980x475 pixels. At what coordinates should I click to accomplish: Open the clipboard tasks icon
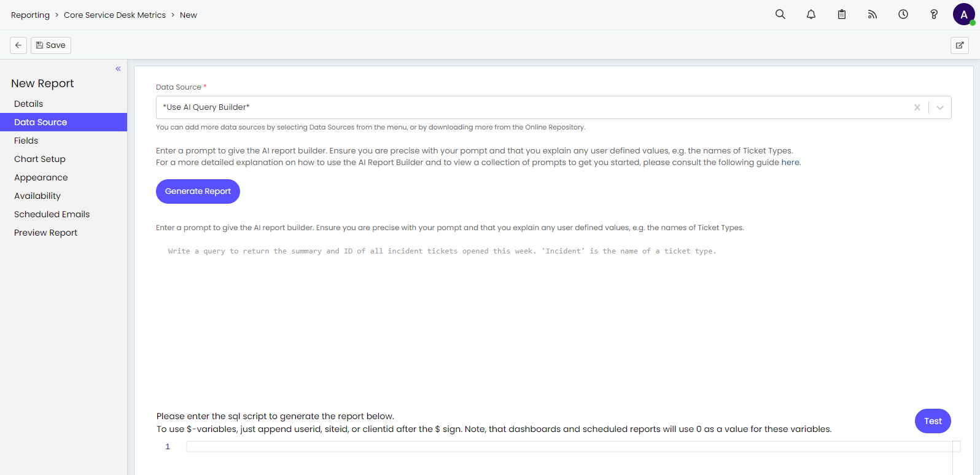[842, 14]
